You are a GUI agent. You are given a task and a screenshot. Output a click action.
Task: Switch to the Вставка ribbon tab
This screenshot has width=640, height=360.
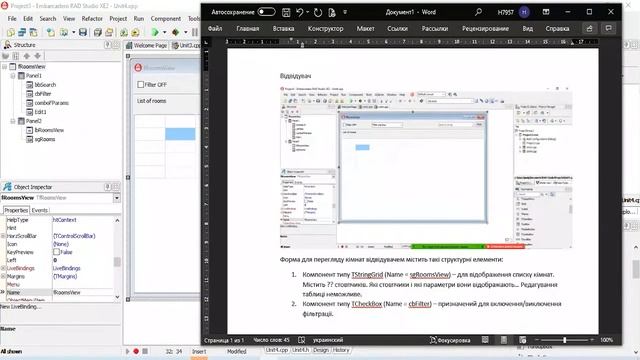pyautogui.click(x=283, y=29)
